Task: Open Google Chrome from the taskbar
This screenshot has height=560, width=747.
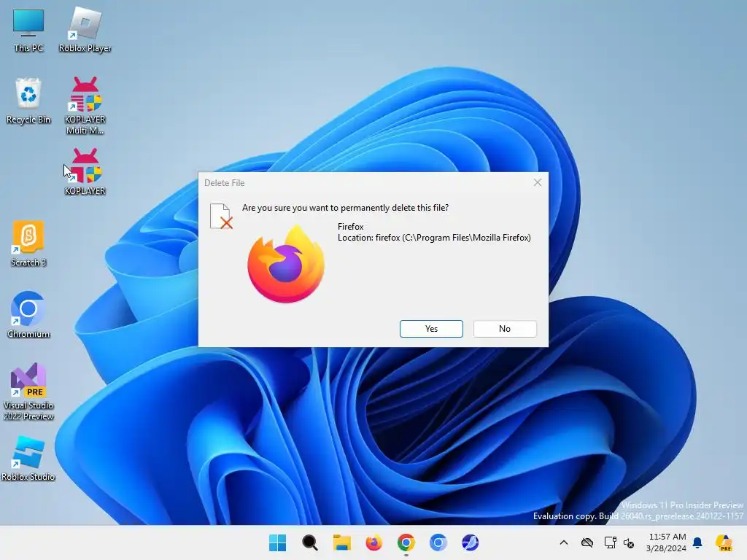Action: [x=406, y=542]
